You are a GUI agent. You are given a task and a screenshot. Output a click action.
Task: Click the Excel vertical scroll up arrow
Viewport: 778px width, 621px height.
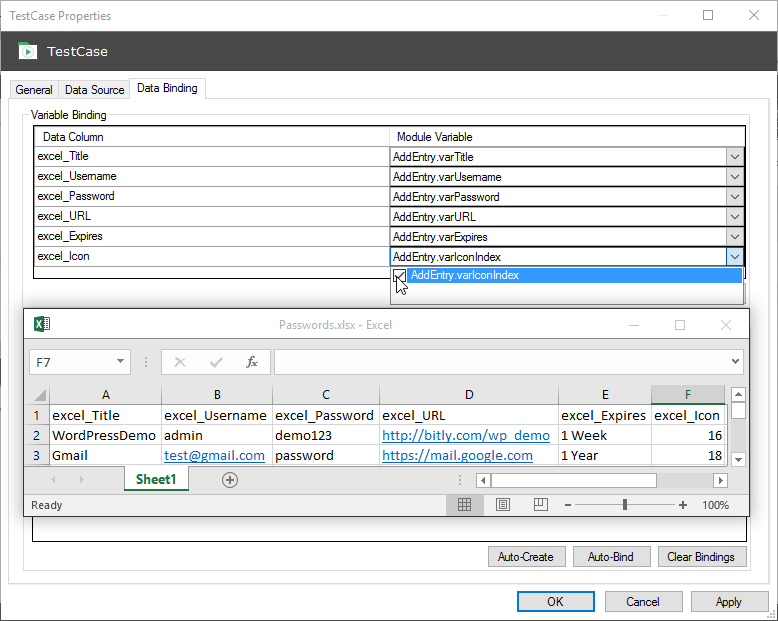(738, 394)
